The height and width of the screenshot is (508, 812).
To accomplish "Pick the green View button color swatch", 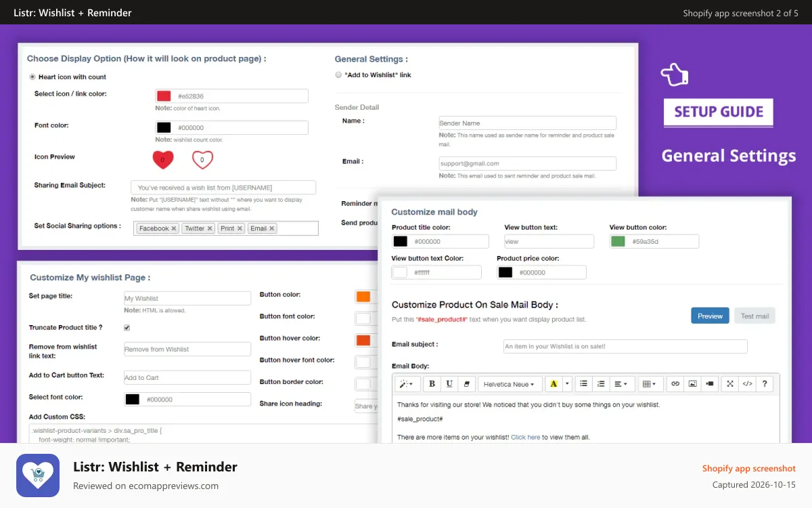I will coord(618,242).
